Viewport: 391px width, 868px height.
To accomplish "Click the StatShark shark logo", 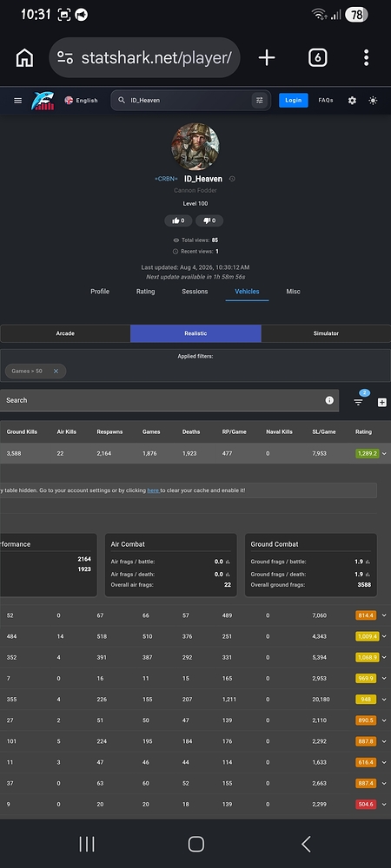I will click(x=43, y=100).
